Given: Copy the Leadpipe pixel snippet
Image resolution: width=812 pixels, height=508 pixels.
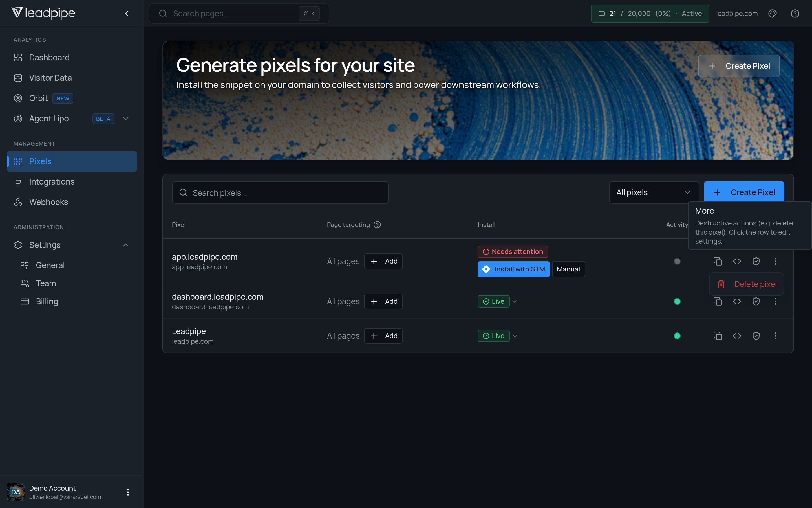Looking at the screenshot, I should [x=718, y=336].
